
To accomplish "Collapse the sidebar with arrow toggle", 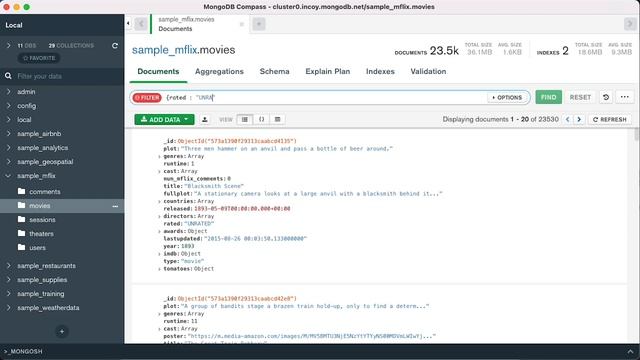I will pyautogui.click(x=128, y=23).
